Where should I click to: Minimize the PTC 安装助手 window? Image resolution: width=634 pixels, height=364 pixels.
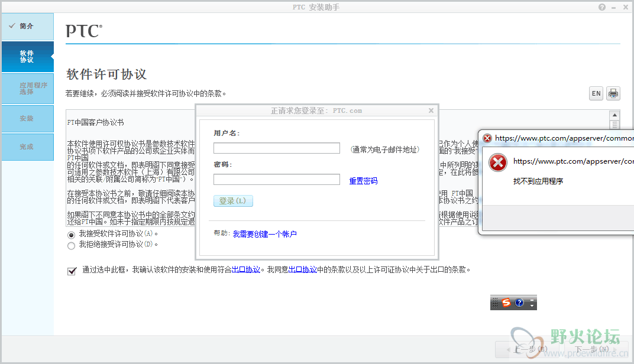[613, 7]
